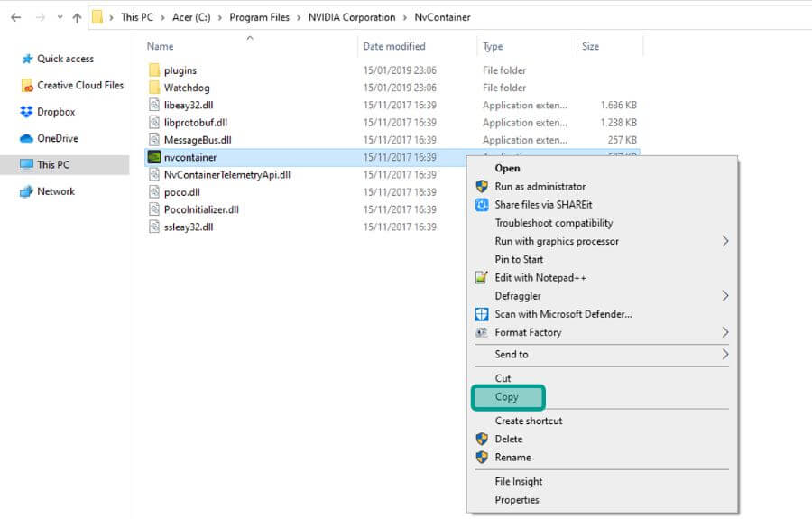
Task: Click the nvcontainer NVIDIA application icon
Action: 154,157
